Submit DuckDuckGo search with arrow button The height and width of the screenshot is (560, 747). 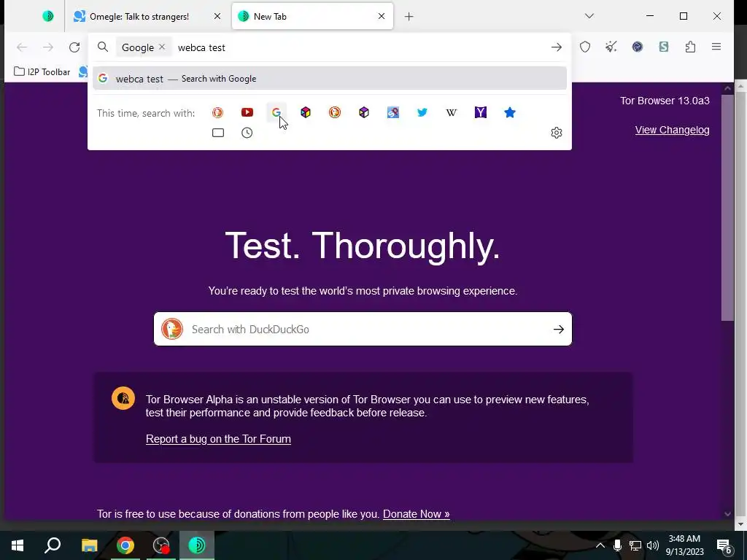(x=559, y=329)
